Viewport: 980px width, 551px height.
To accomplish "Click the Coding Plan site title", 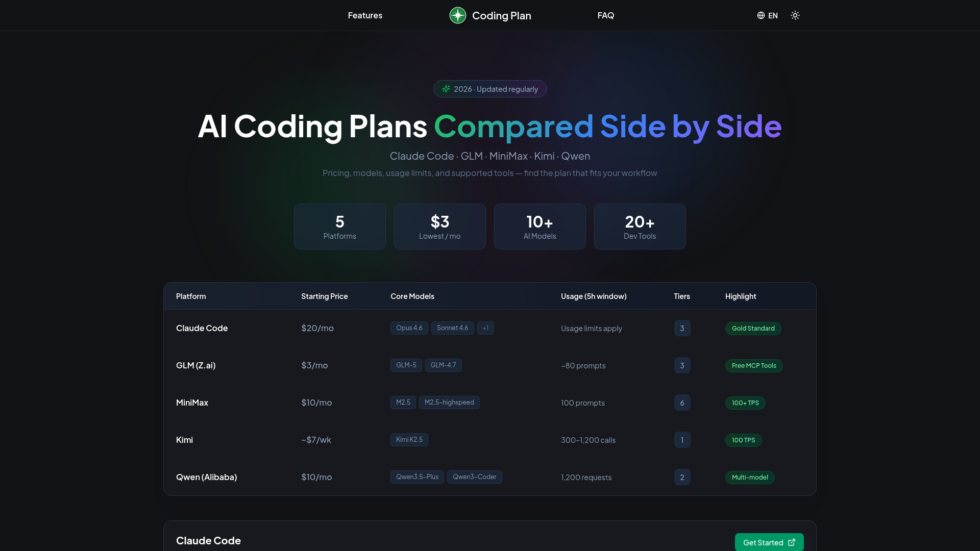I will [x=501, y=15].
